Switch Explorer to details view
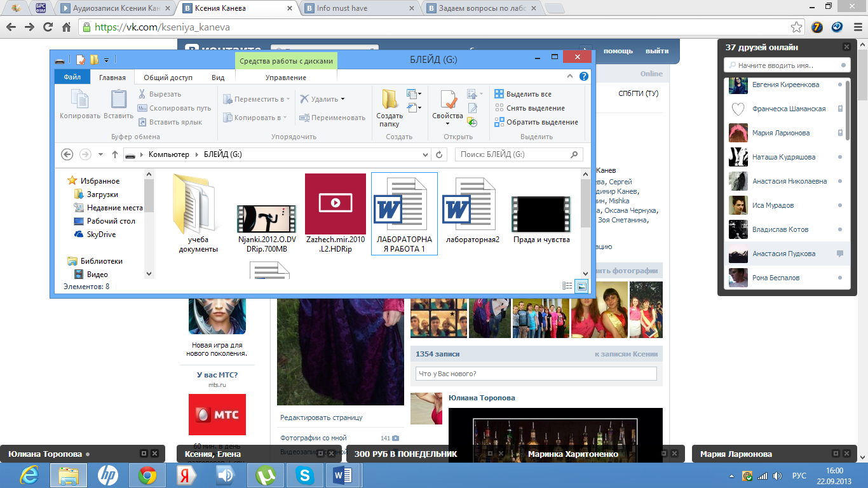Image resolution: width=868 pixels, height=488 pixels. point(567,286)
